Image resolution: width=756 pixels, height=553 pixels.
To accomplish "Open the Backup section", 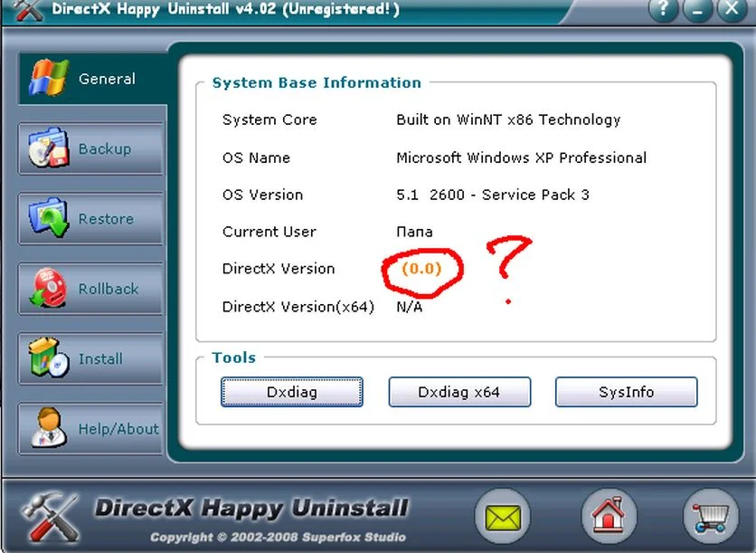I will coord(90,148).
